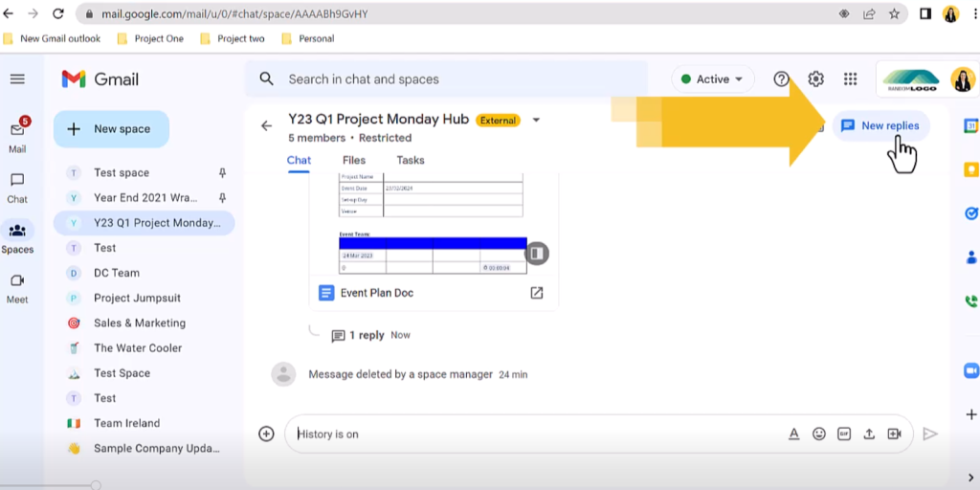Open Meet in the left rail

tap(17, 289)
